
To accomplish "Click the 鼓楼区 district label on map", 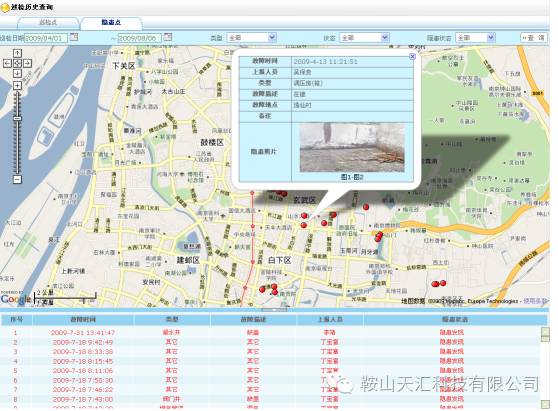I will (x=212, y=142).
